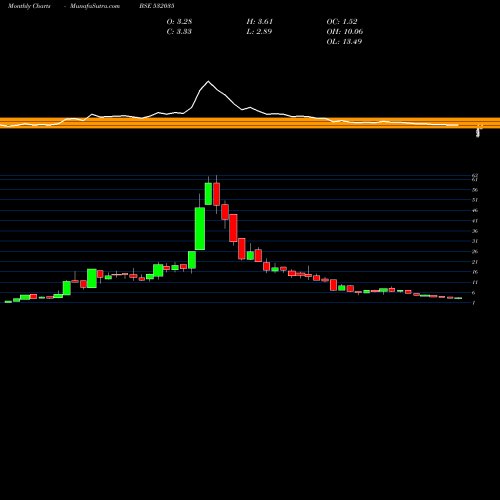Viewport: 500px width, 500px height.
Task: Click the price axis label 36
Action: pyautogui.click(x=475, y=231)
